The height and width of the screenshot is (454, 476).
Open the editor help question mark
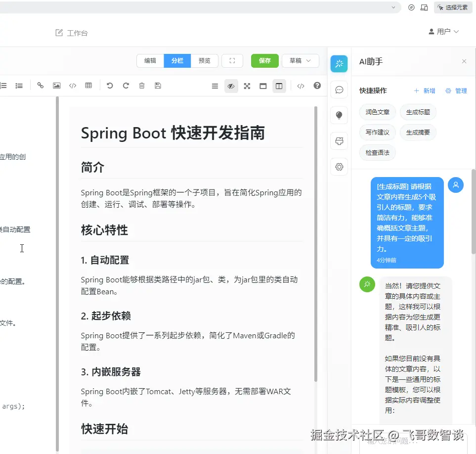[317, 86]
